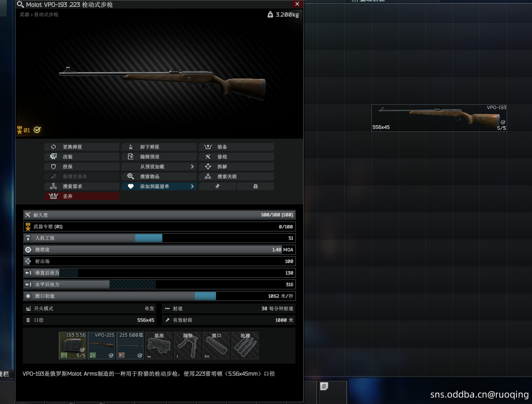532x404 pixels.
Task: Select 卸下弹匣 (unload magazine)
Action: [x=159, y=147]
